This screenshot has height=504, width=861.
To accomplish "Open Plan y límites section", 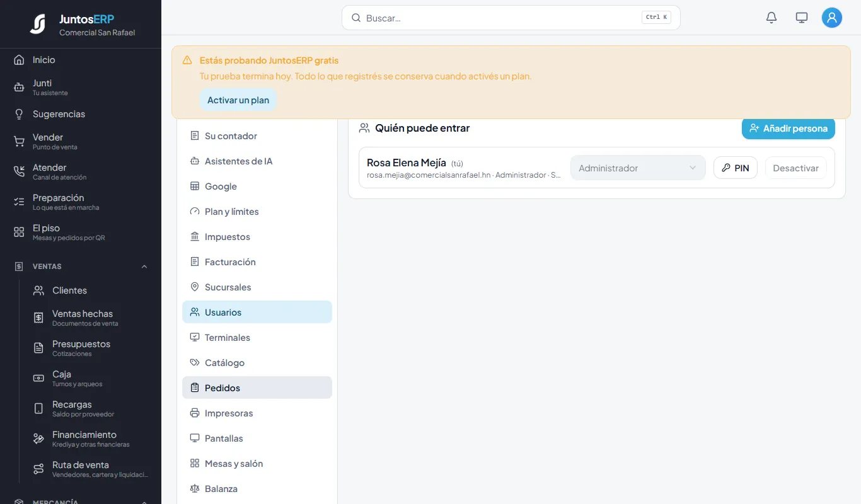I will click(257, 212).
